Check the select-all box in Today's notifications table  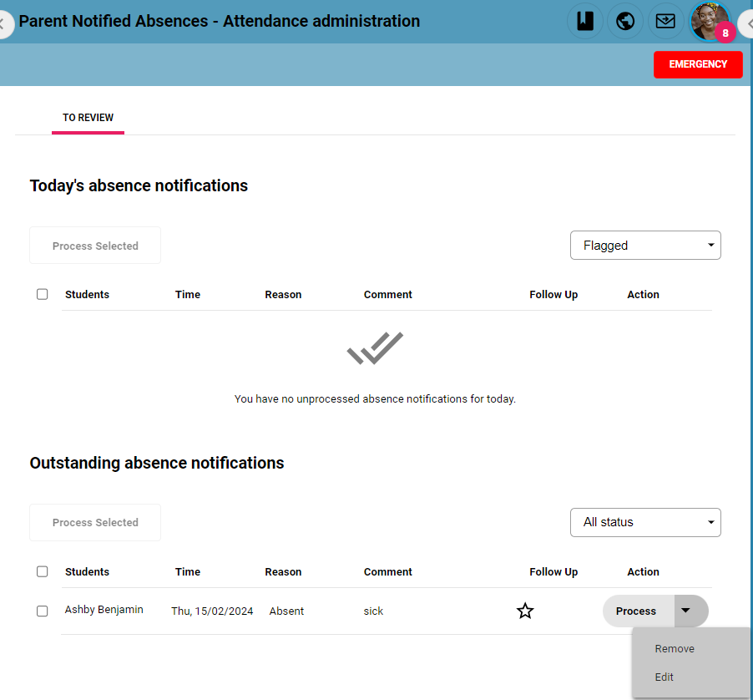[x=43, y=294]
